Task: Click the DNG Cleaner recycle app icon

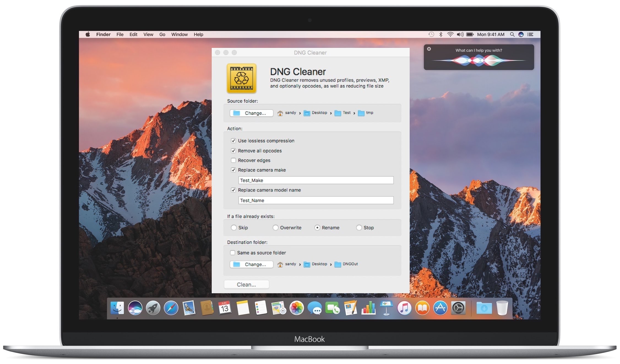Action: (241, 78)
